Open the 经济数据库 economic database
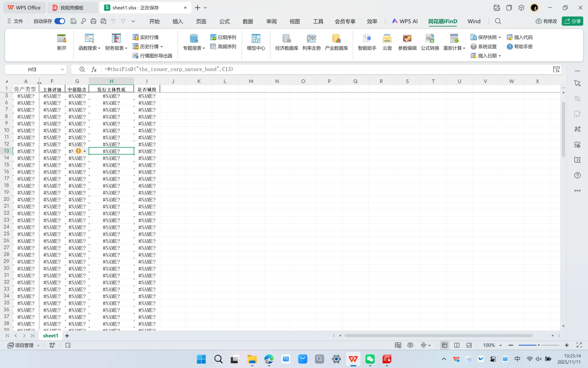Screen dimensions: 588x368 tap(287, 42)
